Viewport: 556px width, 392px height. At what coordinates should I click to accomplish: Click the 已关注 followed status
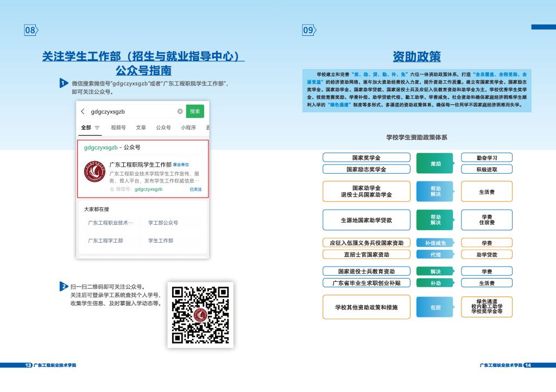coord(195,189)
